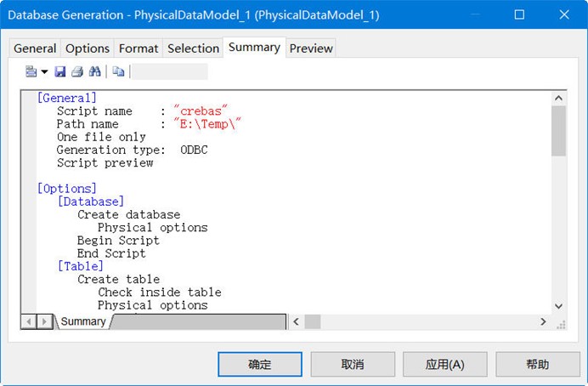Click the 'End Script' line

click(111, 253)
